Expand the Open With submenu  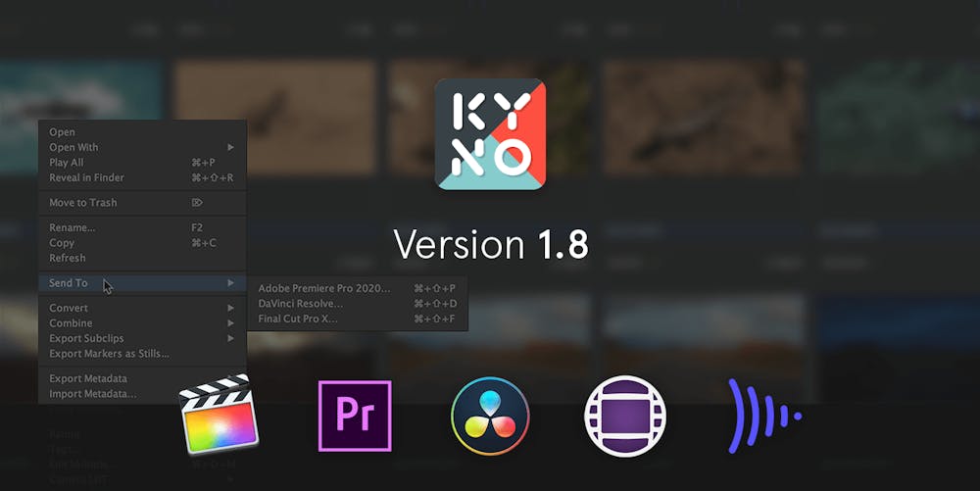(x=142, y=147)
